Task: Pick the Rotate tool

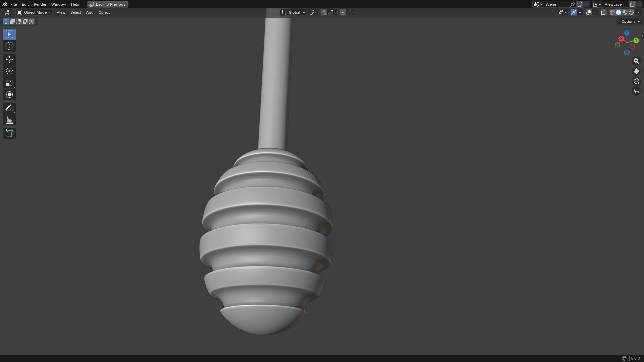Action: click(x=9, y=71)
